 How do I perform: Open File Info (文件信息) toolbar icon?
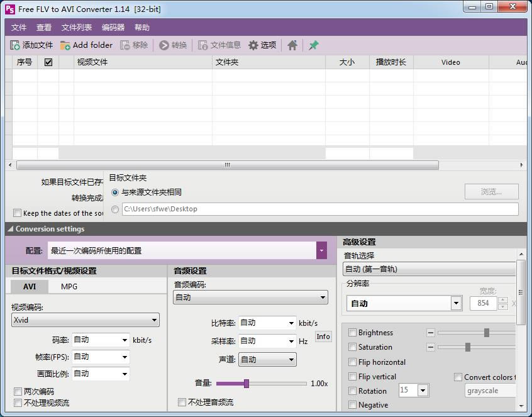(202, 45)
